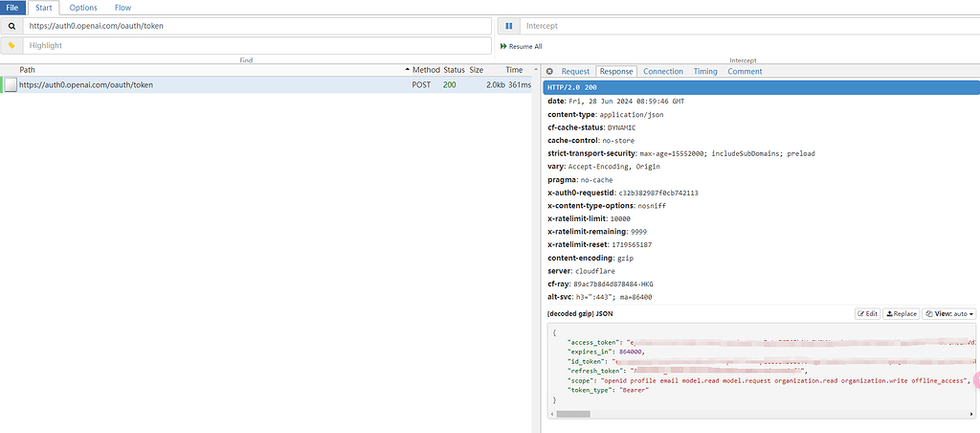The image size is (980, 433).
Task: Click the JSON body horizontal scrollbar
Action: [572, 414]
